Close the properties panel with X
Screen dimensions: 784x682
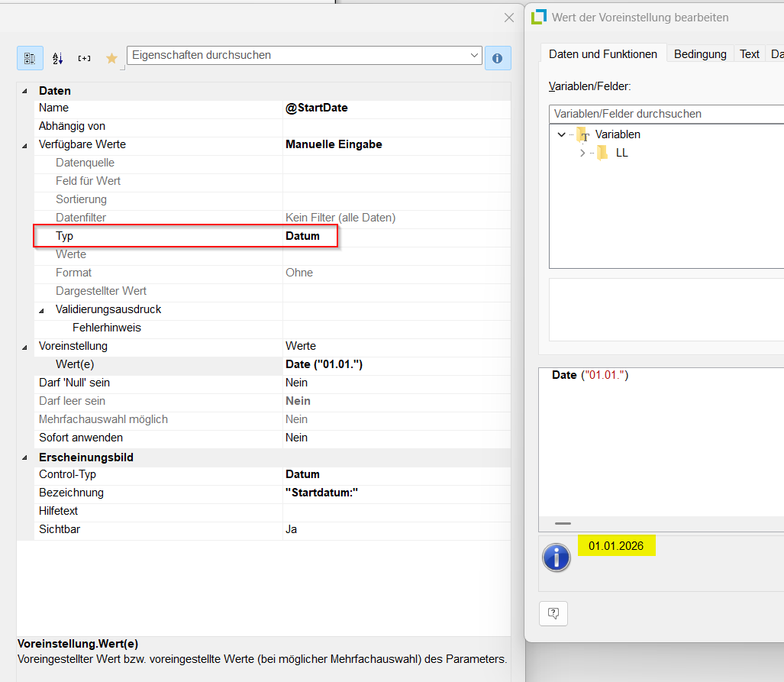[509, 18]
